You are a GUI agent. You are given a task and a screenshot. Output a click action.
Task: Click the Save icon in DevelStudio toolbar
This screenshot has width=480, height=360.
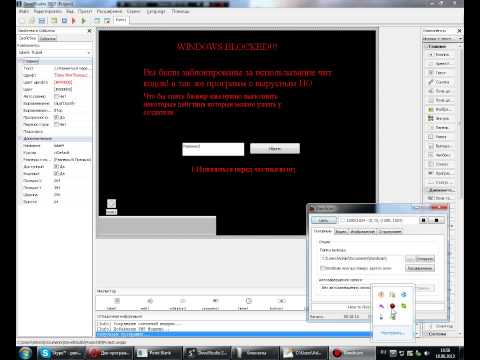(x=42, y=21)
